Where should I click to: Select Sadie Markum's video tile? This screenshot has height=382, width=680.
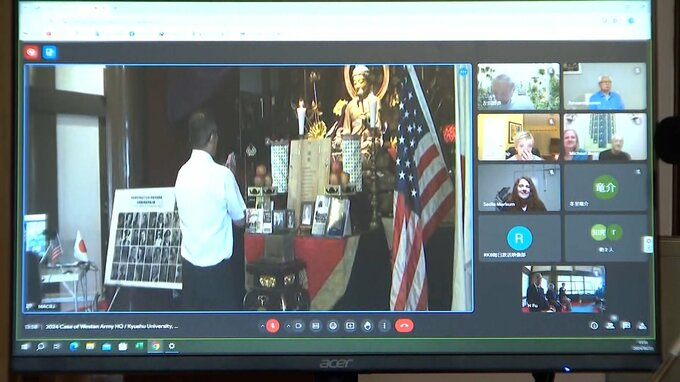(519, 188)
